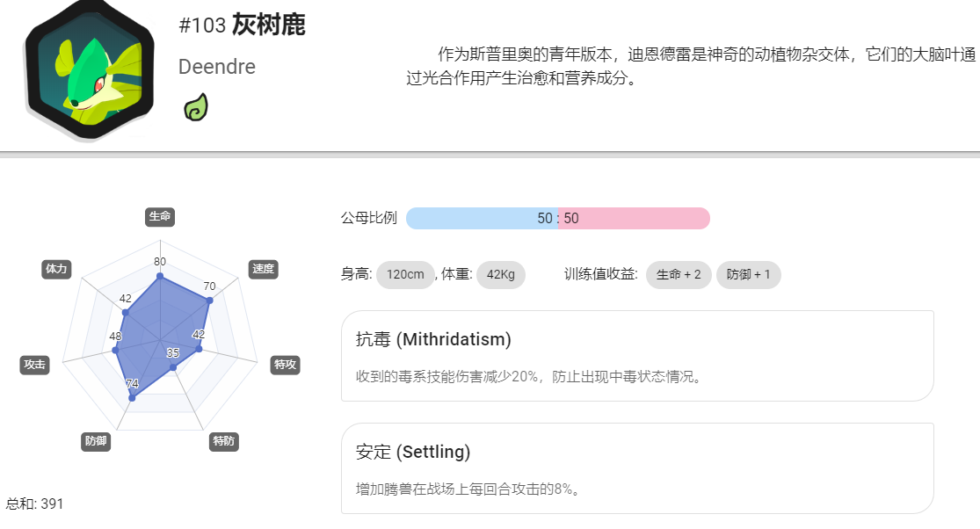The height and width of the screenshot is (529, 980).
Task: Click the 特攻 radar chart label
Action: click(285, 365)
